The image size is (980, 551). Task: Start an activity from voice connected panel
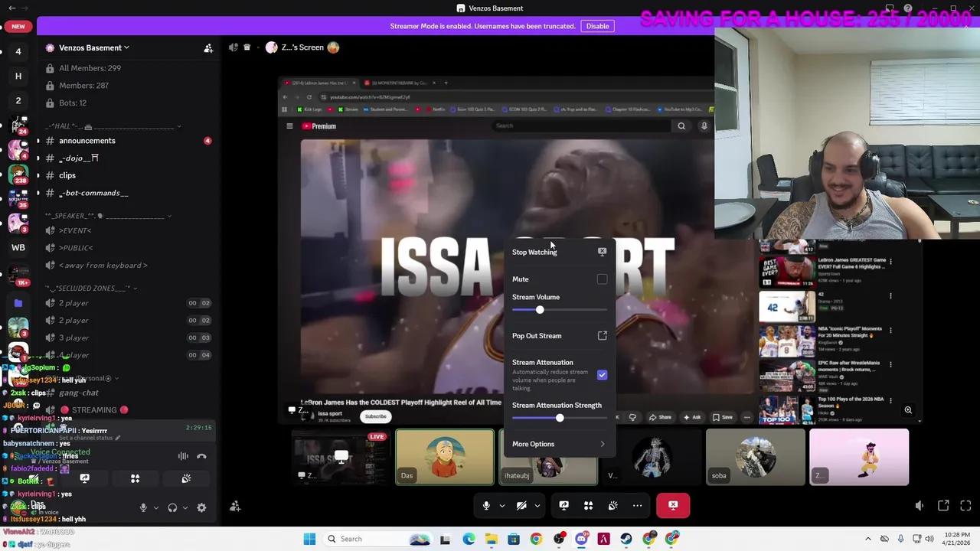click(x=135, y=479)
